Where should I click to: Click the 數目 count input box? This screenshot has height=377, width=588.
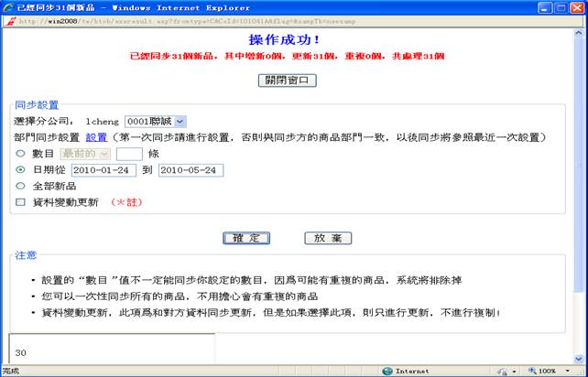[x=129, y=154]
